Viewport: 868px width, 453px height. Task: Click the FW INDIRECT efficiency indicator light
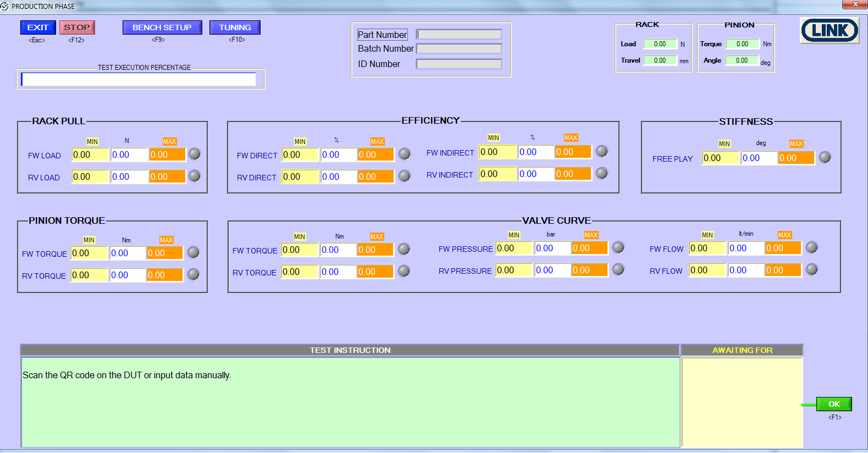click(602, 151)
